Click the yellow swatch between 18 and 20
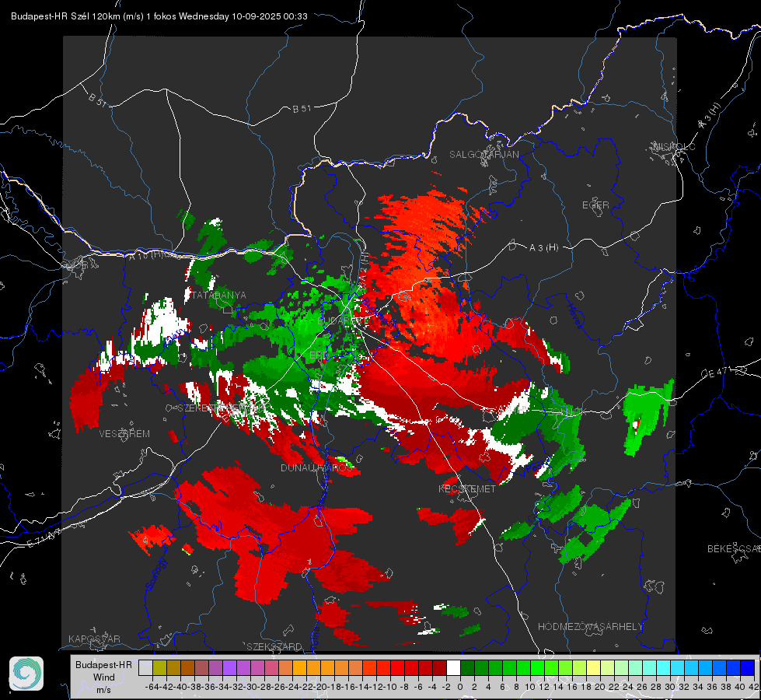 click(x=593, y=667)
